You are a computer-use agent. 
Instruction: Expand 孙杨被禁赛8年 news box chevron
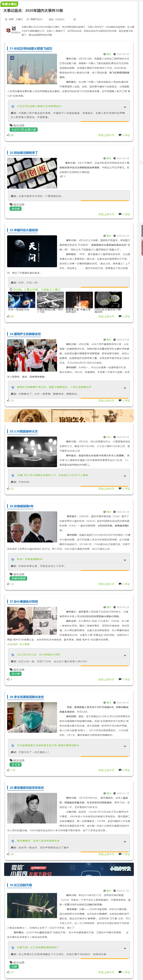125,559
